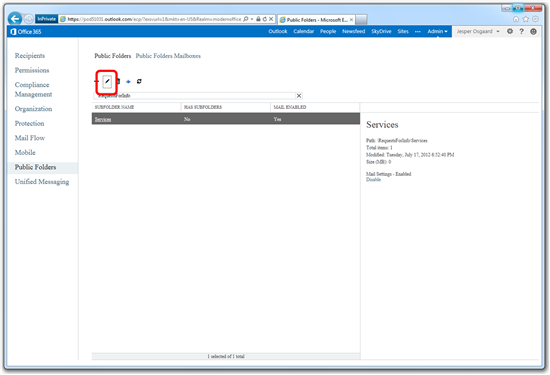Open Protection in the left navigation
Screen dimensions: 550x375
tap(29, 123)
